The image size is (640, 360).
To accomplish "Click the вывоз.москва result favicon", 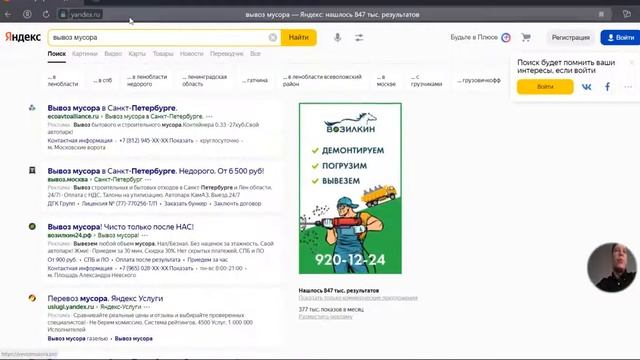I will 32,170.
